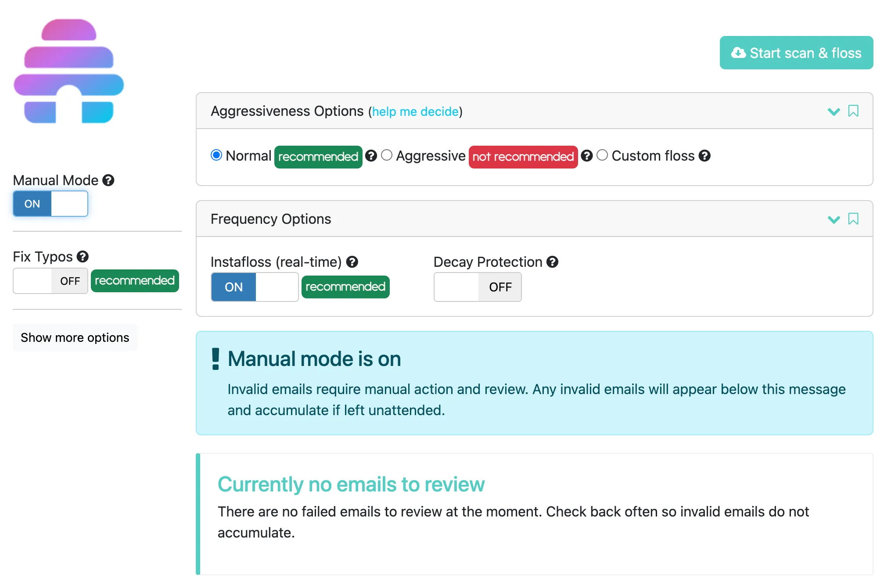Enable the Decay Protection switch
The image size is (884, 588).
click(x=478, y=287)
